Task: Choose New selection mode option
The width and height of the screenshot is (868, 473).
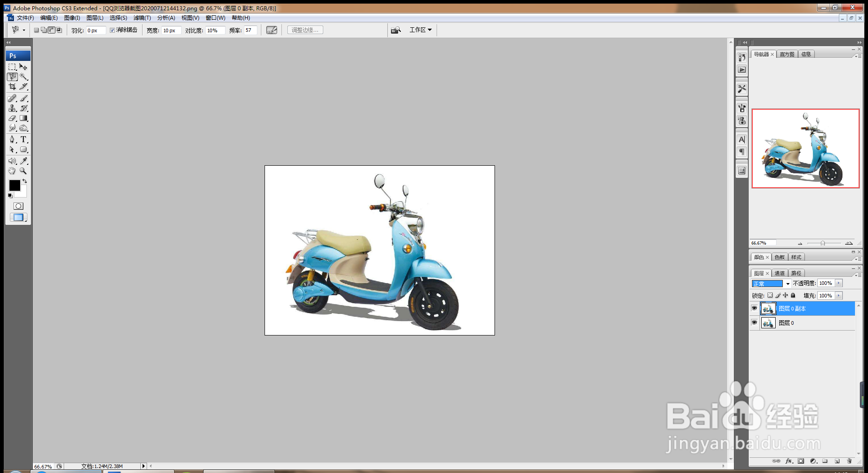Action: [x=36, y=30]
